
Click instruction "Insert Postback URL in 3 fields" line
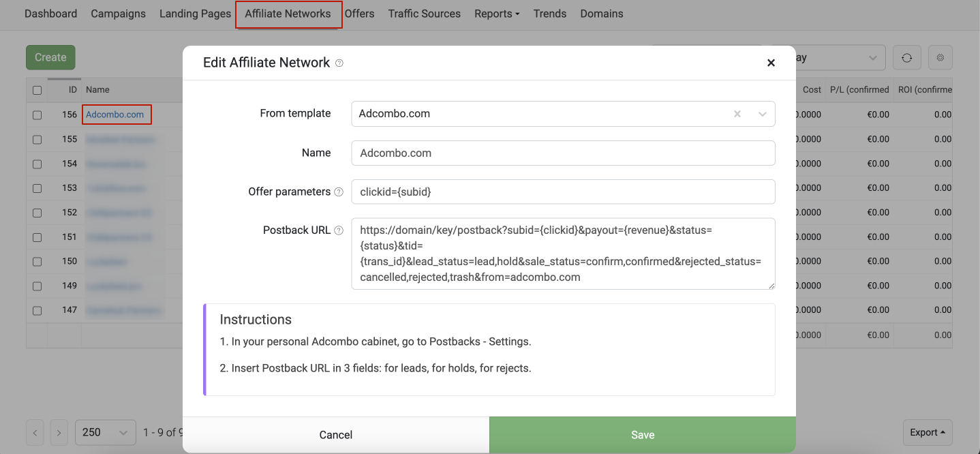pos(376,368)
